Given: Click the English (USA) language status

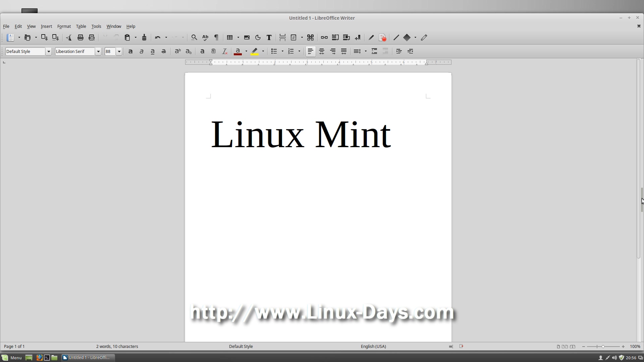Looking at the screenshot, I should pos(373,346).
